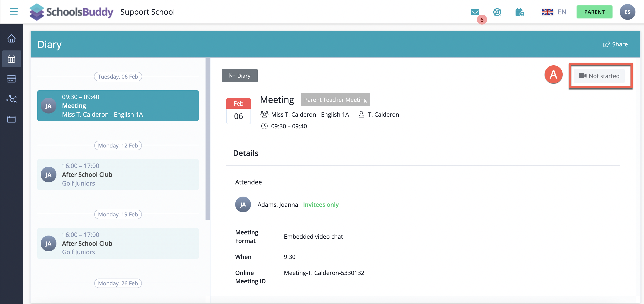This screenshot has width=644, height=304.
Task: Toggle the hamburger menu open
Action: 13,11
